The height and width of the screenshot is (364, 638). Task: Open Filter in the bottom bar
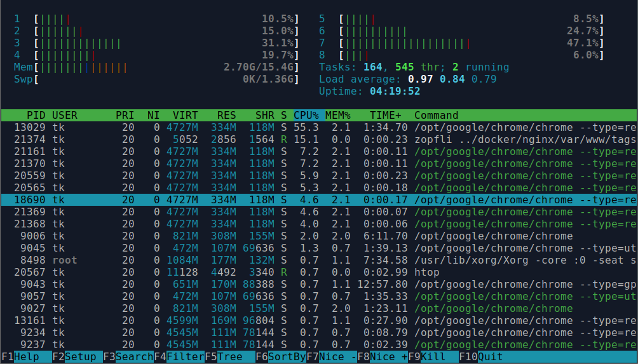(179, 357)
